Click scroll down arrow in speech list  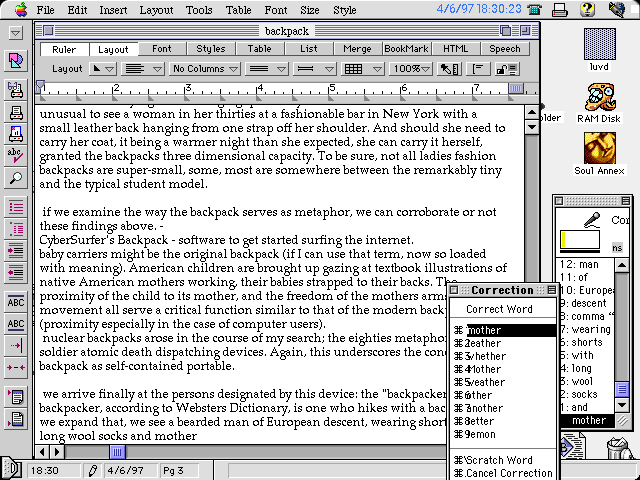coord(622,405)
